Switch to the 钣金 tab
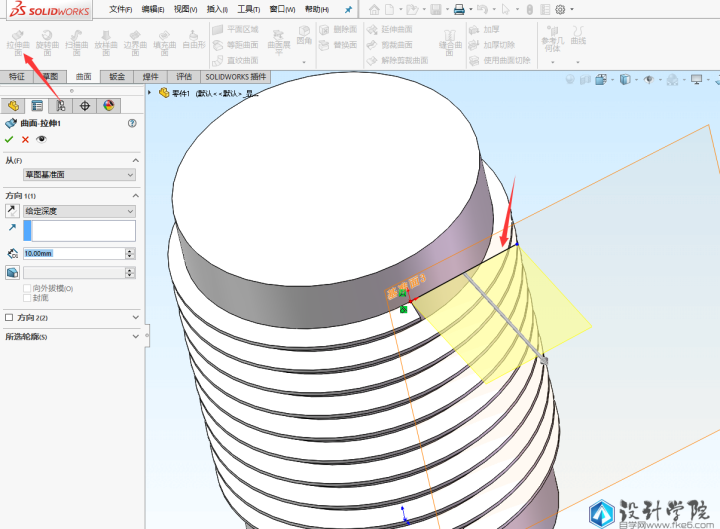The width and height of the screenshot is (720, 529). tap(118, 76)
